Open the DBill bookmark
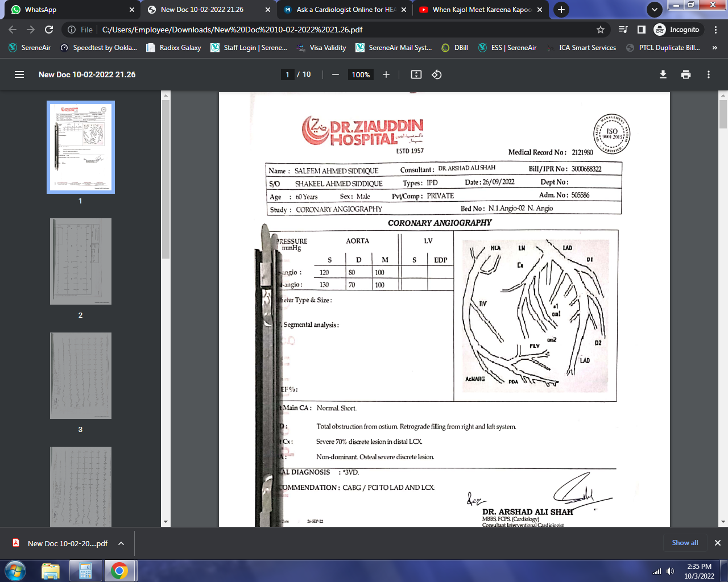 (454, 48)
